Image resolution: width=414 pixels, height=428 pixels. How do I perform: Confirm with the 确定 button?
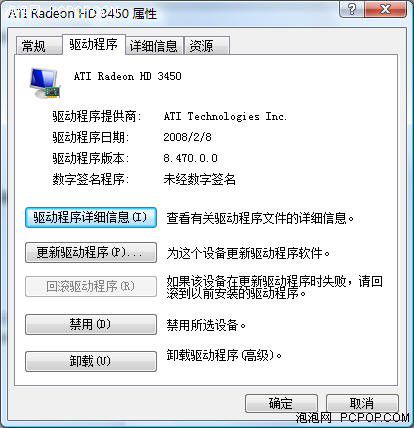tap(281, 404)
